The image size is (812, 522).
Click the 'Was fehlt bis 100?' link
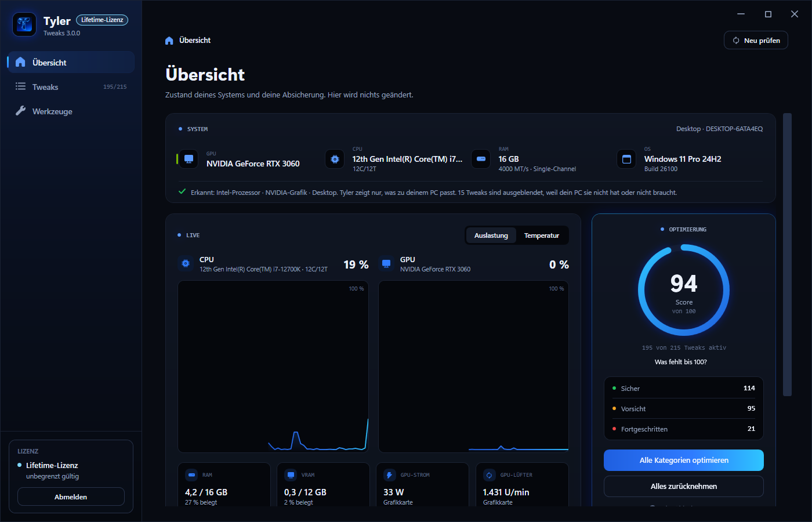point(681,362)
